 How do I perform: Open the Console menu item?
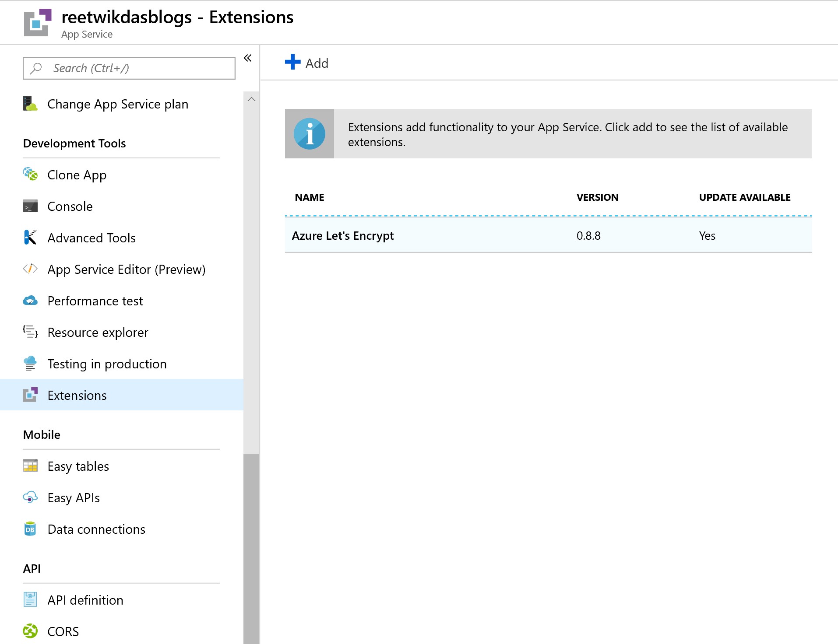coord(122,206)
